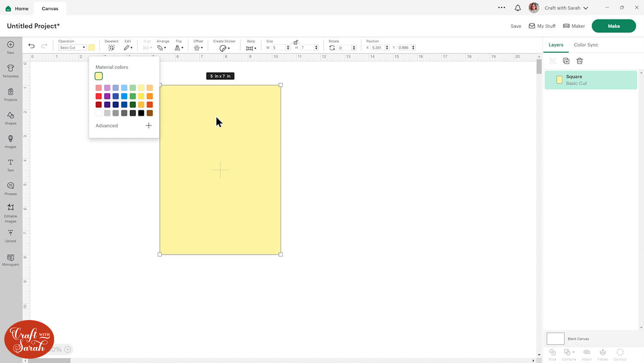The height and width of the screenshot is (363, 644).
Task: Delete layer with trash icon
Action: (x=580, y=61)
